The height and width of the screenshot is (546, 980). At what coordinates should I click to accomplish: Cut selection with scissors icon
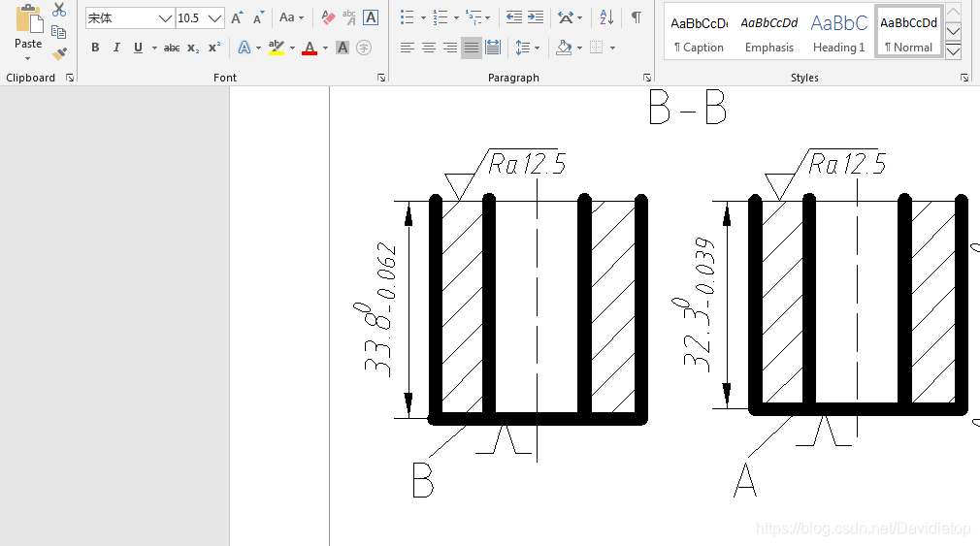(x=59, y=10)
